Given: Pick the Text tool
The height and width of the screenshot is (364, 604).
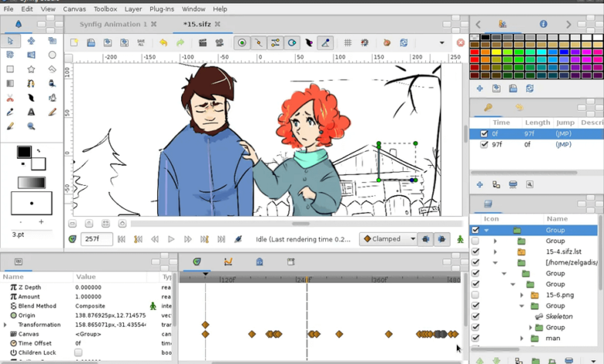Looking at the screenshot, I should pyautogui.click(x=31, y=112).
